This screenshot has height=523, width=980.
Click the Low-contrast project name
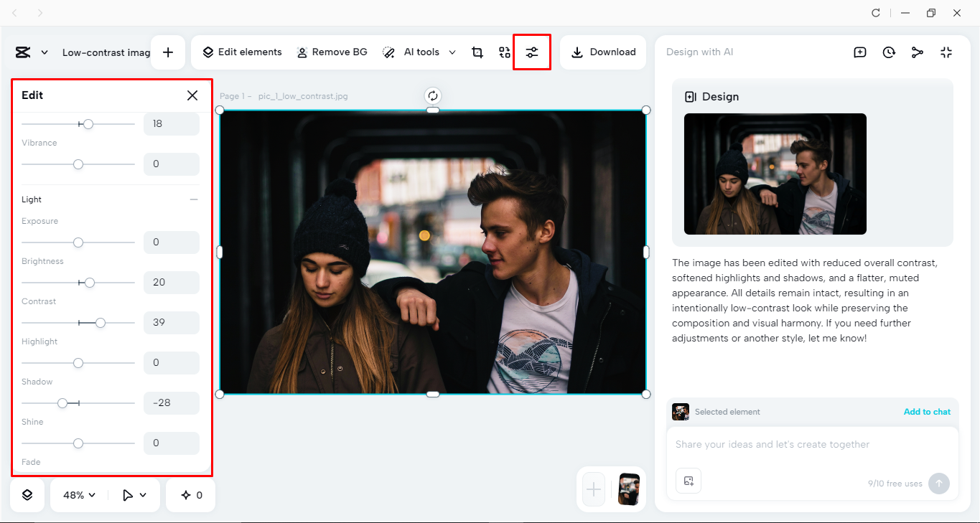pyautogui.click(x=106, y=52)
